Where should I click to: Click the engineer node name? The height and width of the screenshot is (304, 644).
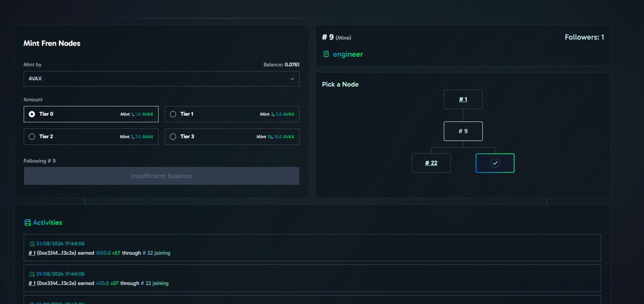click(x=348, y=54)
